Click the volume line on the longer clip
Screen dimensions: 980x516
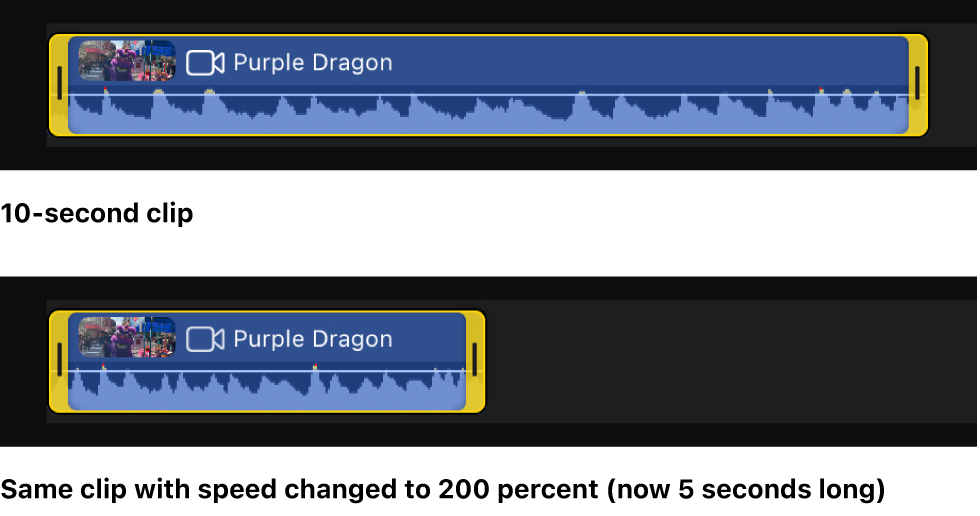450,95
